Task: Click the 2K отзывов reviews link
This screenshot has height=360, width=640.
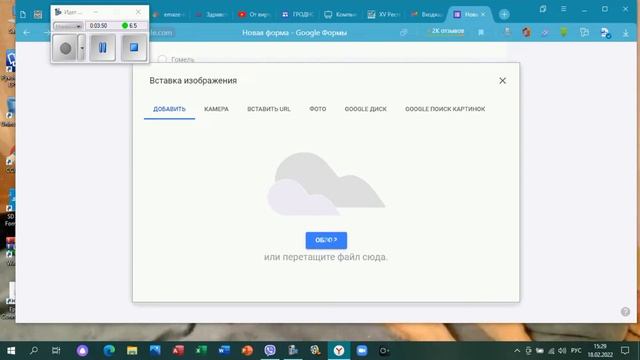Action: [x=448, y=31]
